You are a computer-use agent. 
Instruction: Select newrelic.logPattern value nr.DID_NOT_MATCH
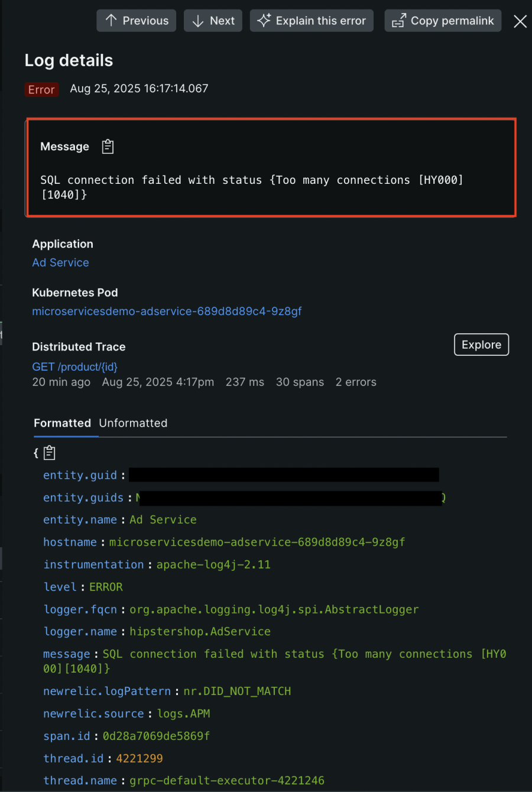click(x=237, y=692)
